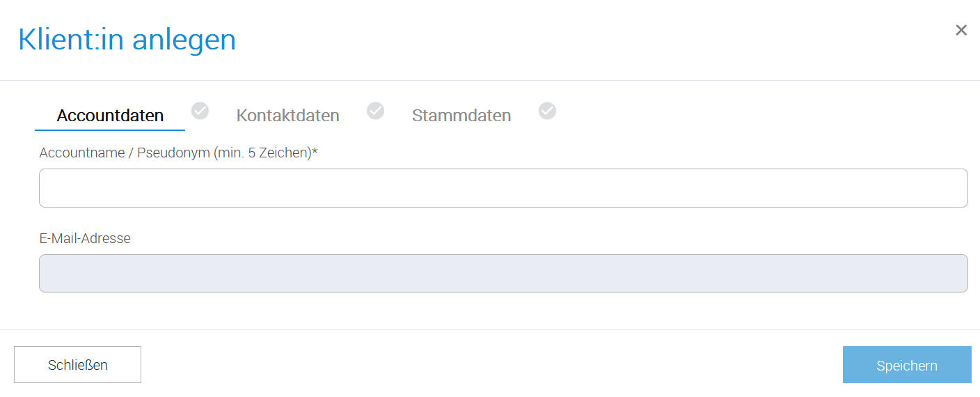
Task: Focus the Accountname / Pseudonym input field
Action: pos(503,188)
